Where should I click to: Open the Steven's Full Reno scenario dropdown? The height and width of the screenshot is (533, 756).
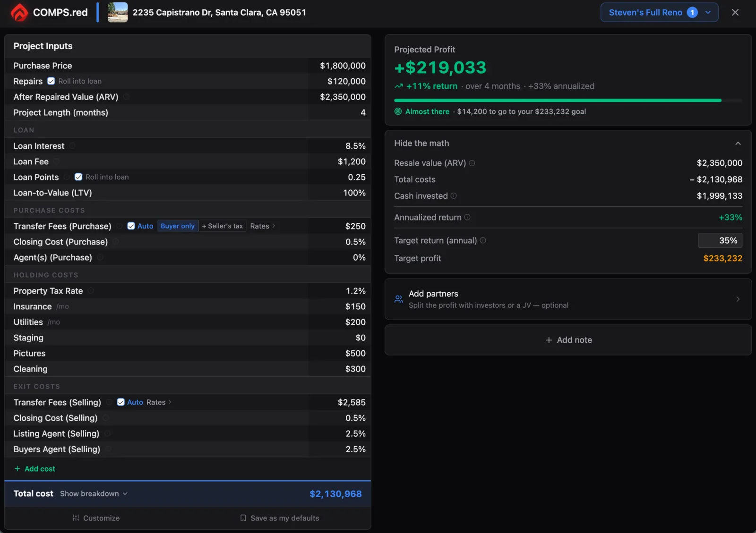659,13
